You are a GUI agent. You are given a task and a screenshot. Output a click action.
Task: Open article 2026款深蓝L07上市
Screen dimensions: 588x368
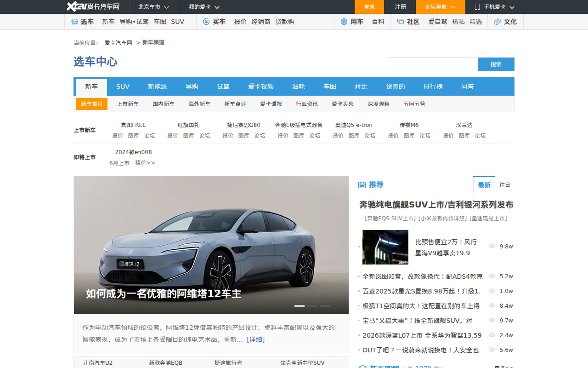[x=422, y=335]
